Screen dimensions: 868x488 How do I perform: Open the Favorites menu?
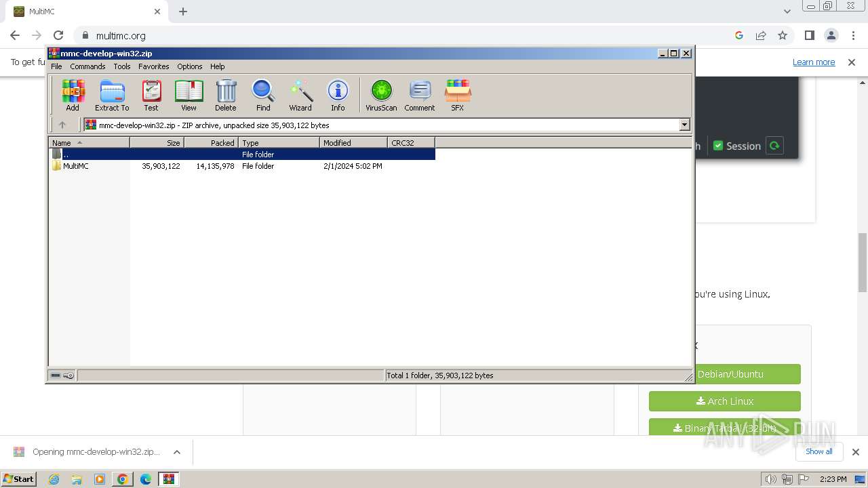click(x=154, y=66)
